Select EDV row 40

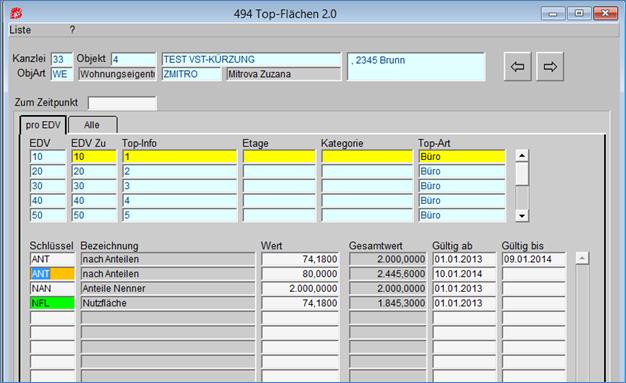pyautogui.click(x=48, y=200)
